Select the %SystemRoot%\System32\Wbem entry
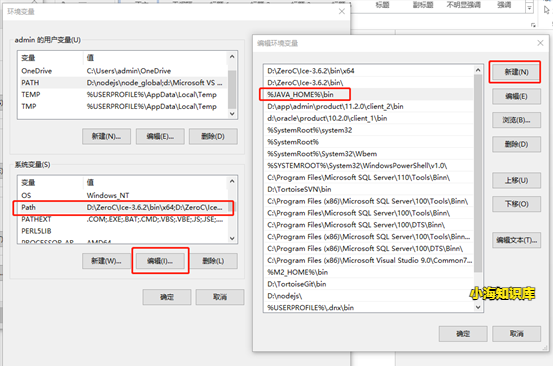Screen dimensions: 553x366 click(368, 154)
